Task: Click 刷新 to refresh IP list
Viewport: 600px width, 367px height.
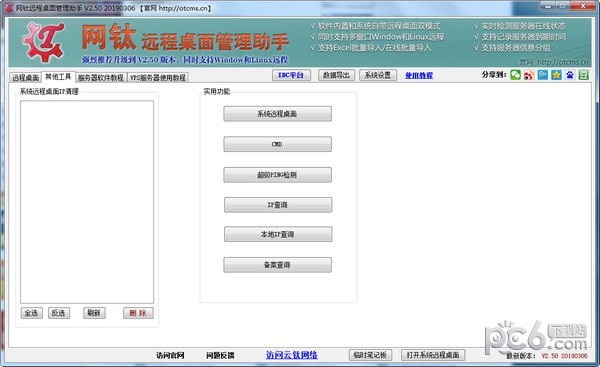Action: (x=94, y=313)
